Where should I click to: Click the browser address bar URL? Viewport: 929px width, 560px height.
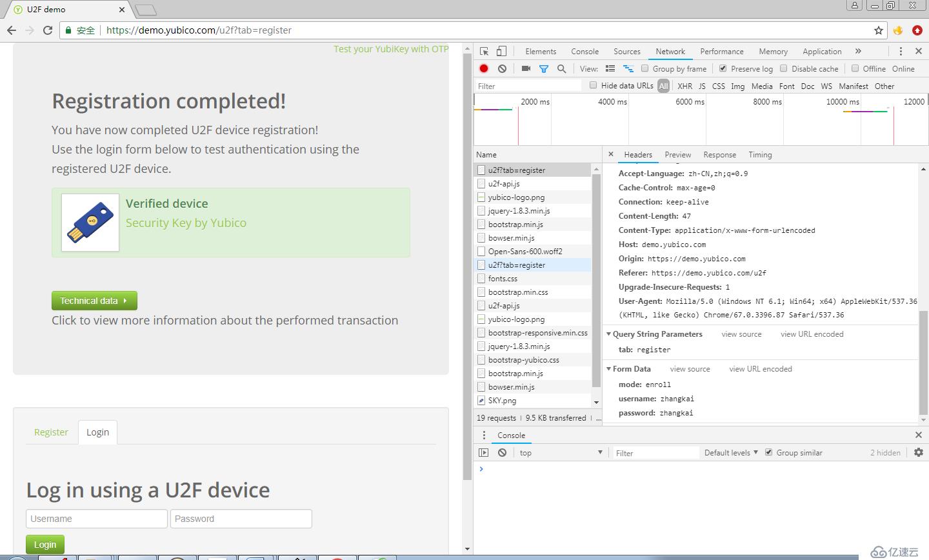[x=199, y=30]
